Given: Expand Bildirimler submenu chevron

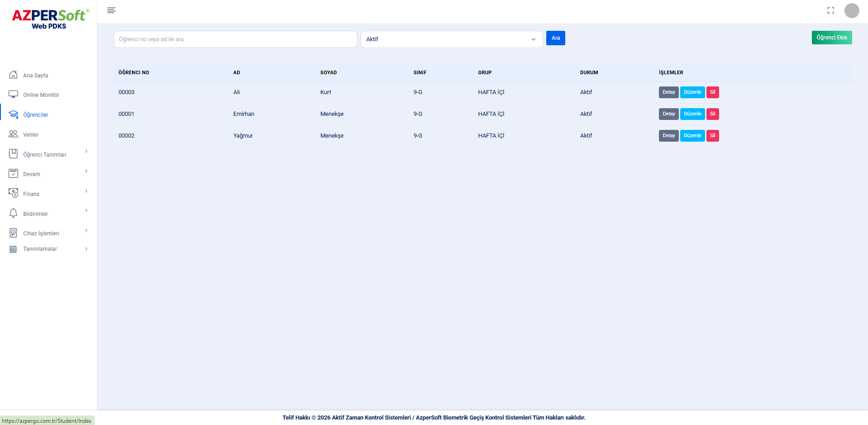Looking at the screenshot, I should click(86, 210).
